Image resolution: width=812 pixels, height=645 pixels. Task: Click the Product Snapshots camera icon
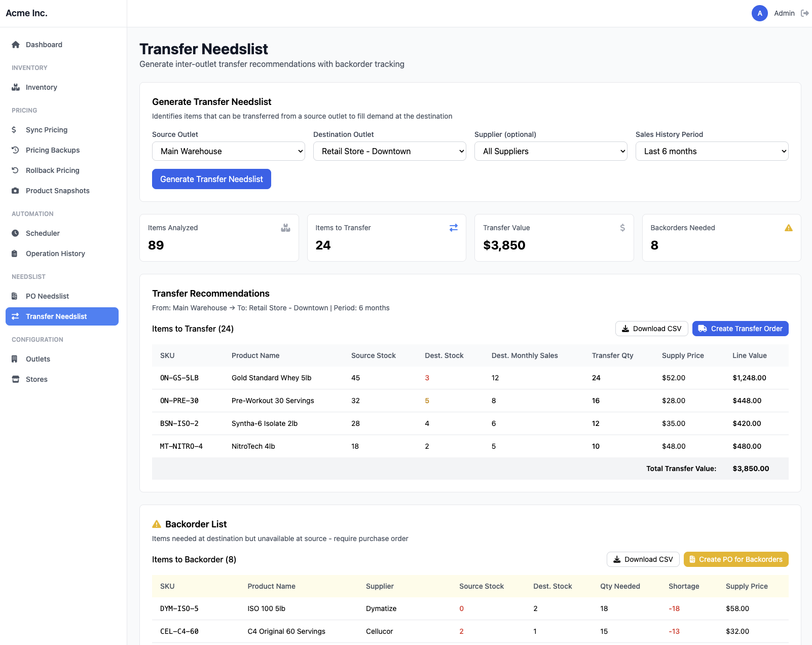15,191
